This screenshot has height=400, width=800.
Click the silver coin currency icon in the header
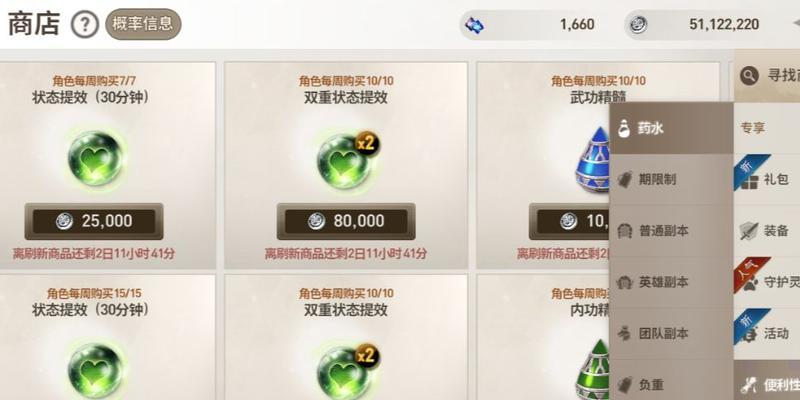638,24
